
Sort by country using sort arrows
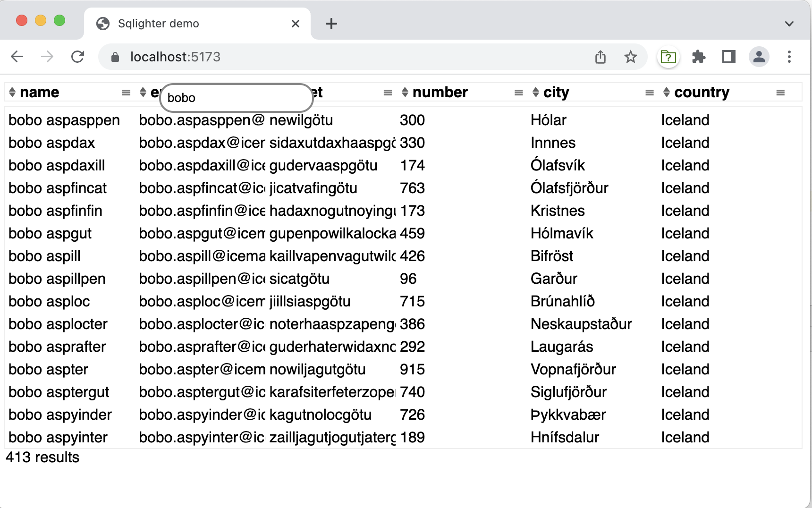coord(667,93)
